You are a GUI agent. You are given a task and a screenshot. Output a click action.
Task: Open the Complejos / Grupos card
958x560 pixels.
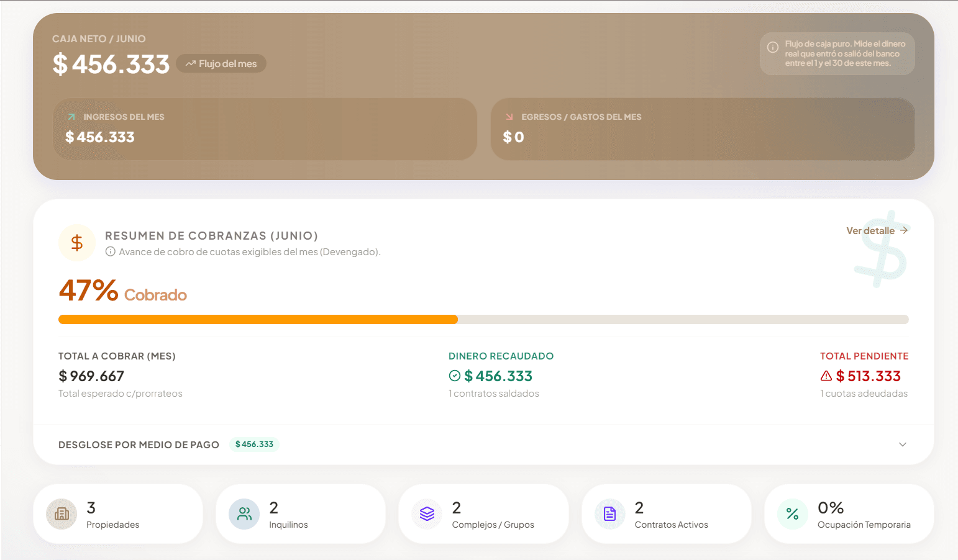(483, 514)
